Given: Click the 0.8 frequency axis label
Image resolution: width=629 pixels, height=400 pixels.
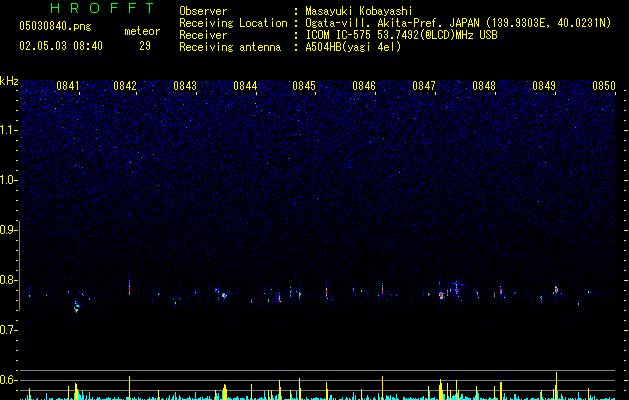Looking at the screenshot, I should tap(8, 280).
